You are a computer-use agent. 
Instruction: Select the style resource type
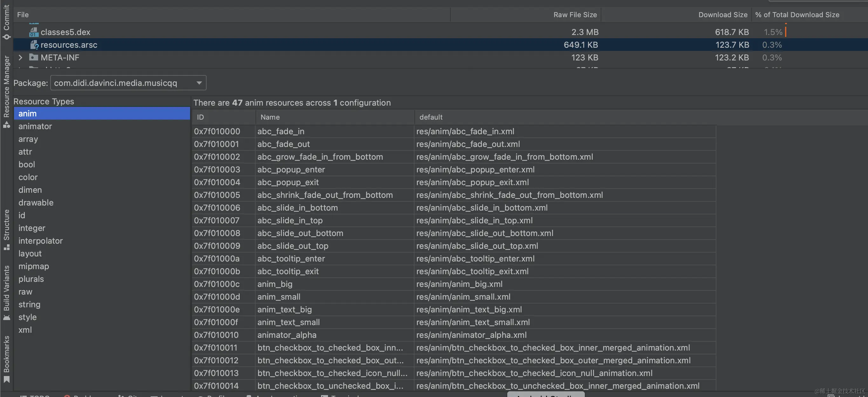(102, 317)
